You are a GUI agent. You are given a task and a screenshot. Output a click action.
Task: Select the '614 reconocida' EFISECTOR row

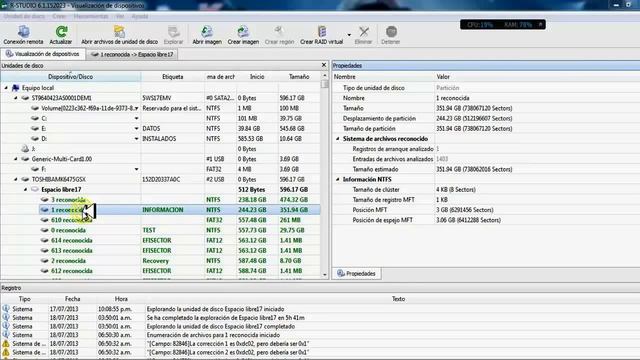(x=180, y=240)
